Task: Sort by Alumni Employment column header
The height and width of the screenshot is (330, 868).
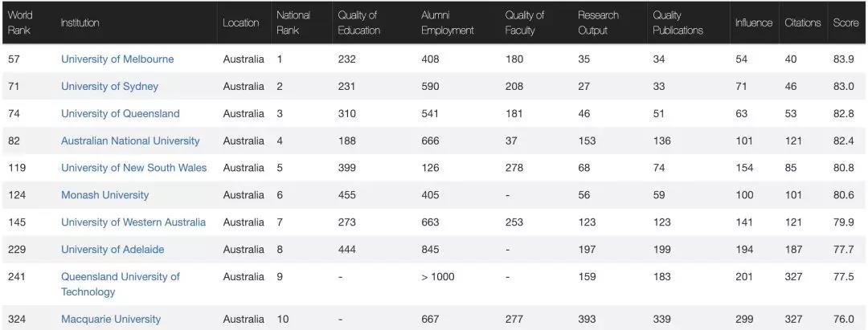Action: coord(448,22)
